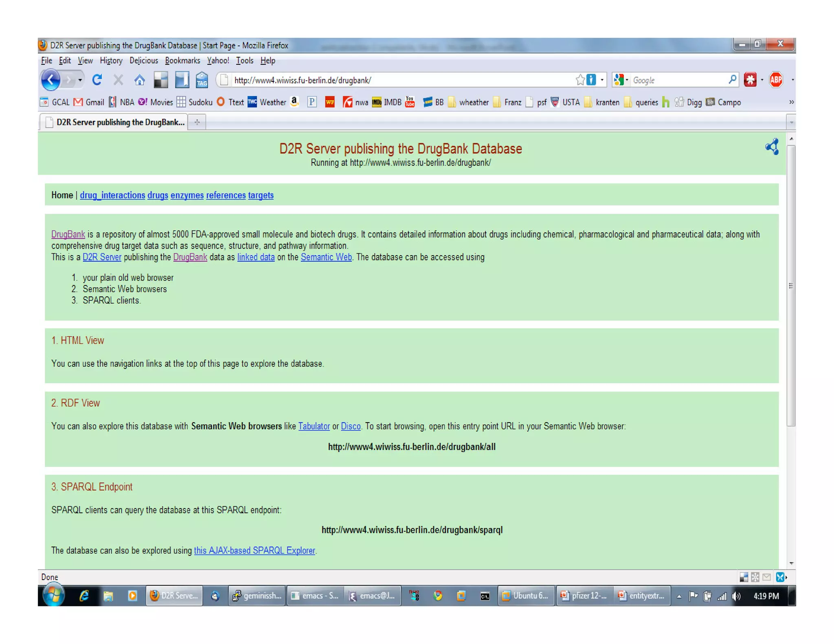This screenshot has height=644, width=834.
Task: Click the bookmark star in address bar
Action: pos(580,80)
